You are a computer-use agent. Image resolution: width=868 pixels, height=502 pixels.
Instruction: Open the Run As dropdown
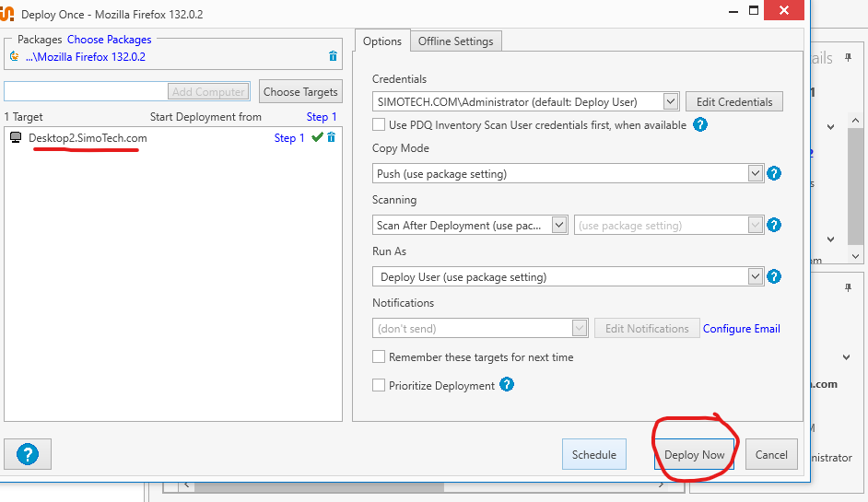click(755, 276)
